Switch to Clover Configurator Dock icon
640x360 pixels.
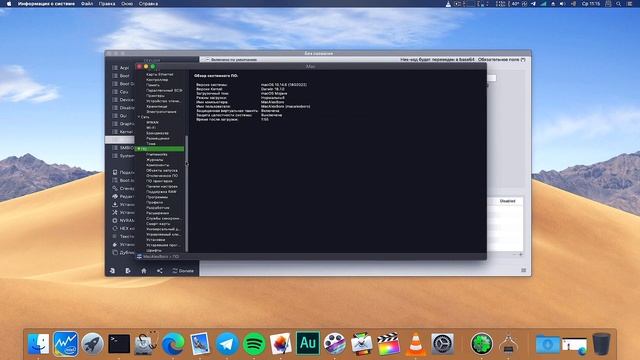click(482, 343)
